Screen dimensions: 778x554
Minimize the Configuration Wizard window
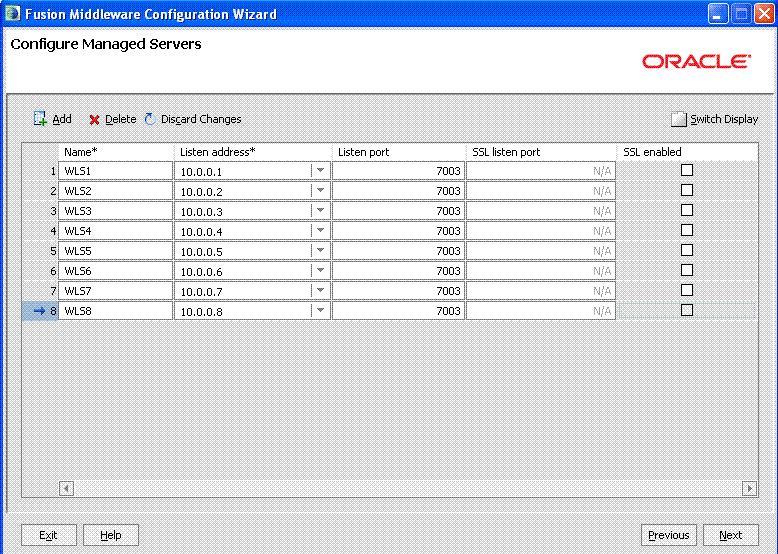[717, 13]
